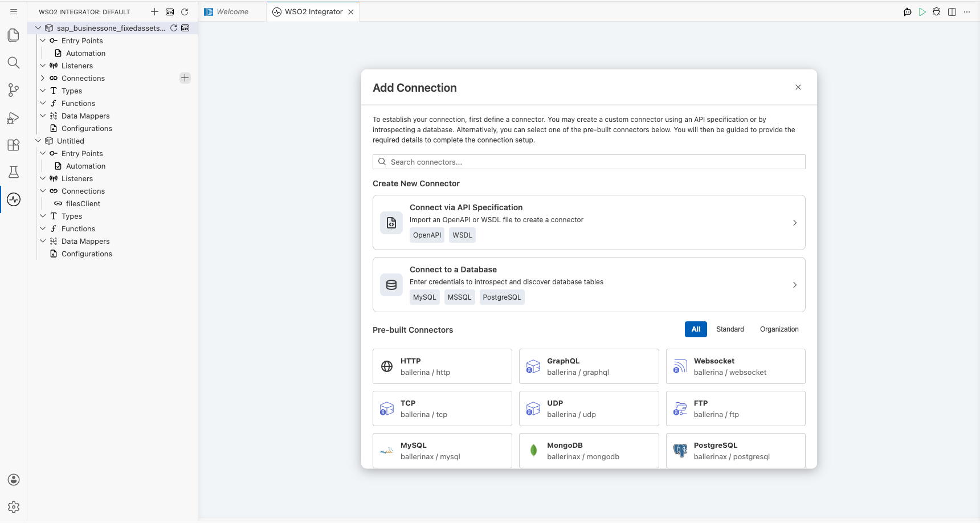Viewport: 980px width, 523px height.
Task: Select the Websocket pre-built connector
Action: pyautogui.click(x=736, y=366)
